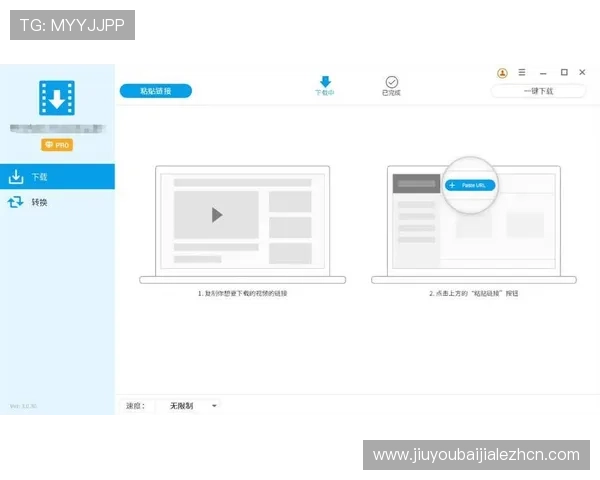
Task: Click the play button in video illustration
Action: [x=217, y=214]
